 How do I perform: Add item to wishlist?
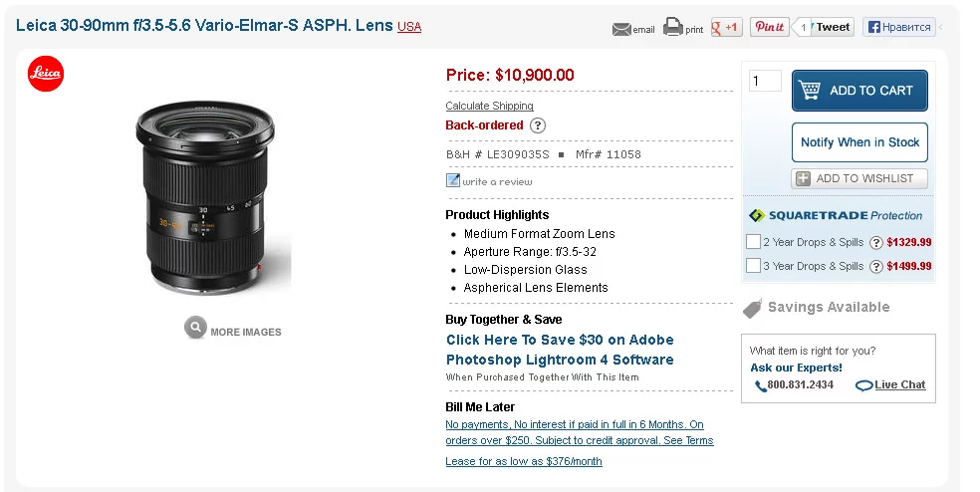coord(859,178)
